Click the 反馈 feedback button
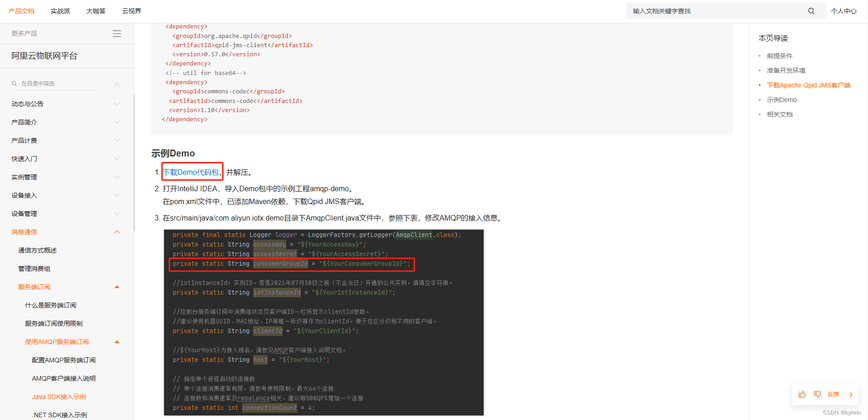 tap(833, 394)
